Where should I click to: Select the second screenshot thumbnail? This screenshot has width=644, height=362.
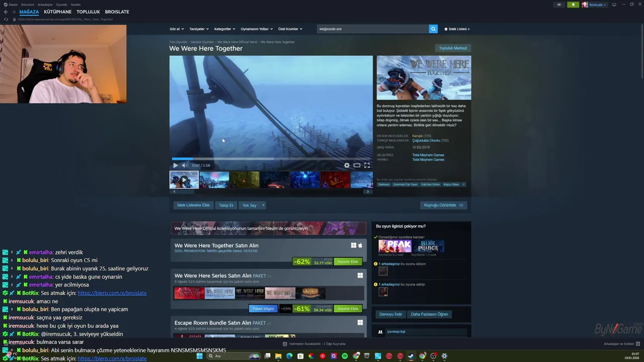[214, 179]
